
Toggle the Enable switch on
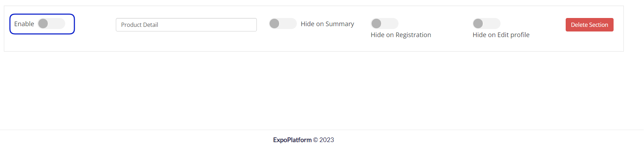click(x=51, y=24)
